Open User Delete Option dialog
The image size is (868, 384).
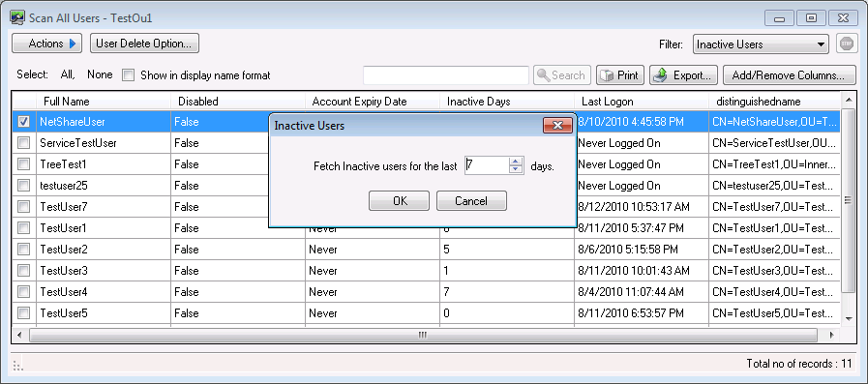(144, 44)
